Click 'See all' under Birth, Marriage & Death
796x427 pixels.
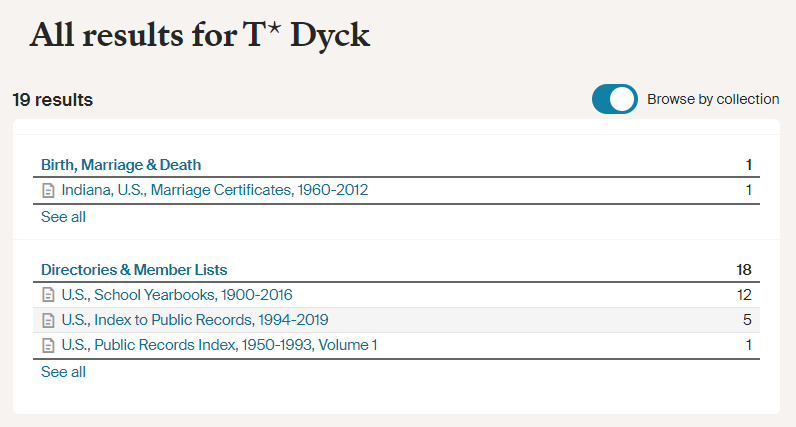click(x=63, y=217)
